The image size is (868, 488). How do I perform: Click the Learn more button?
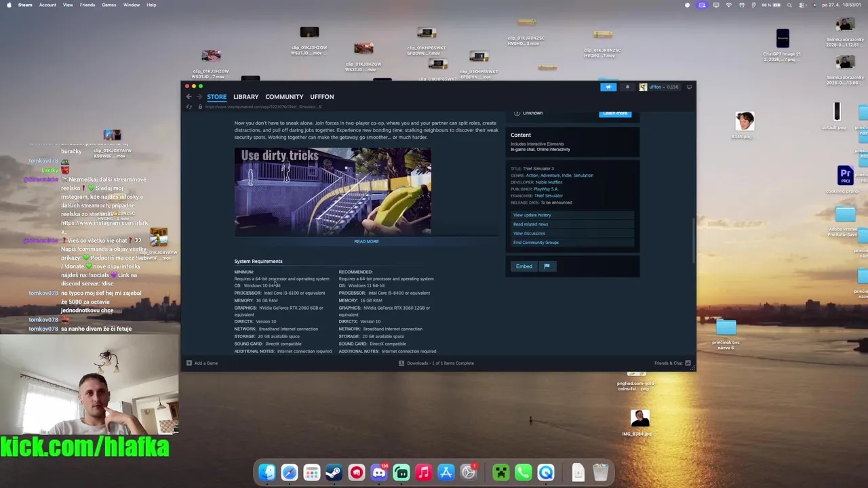[615, 113]
